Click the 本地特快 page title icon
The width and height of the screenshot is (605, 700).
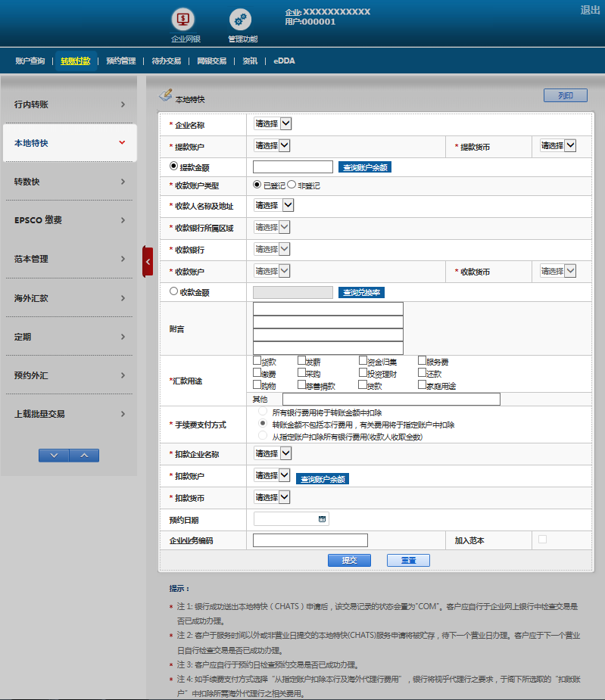[166, 96]
